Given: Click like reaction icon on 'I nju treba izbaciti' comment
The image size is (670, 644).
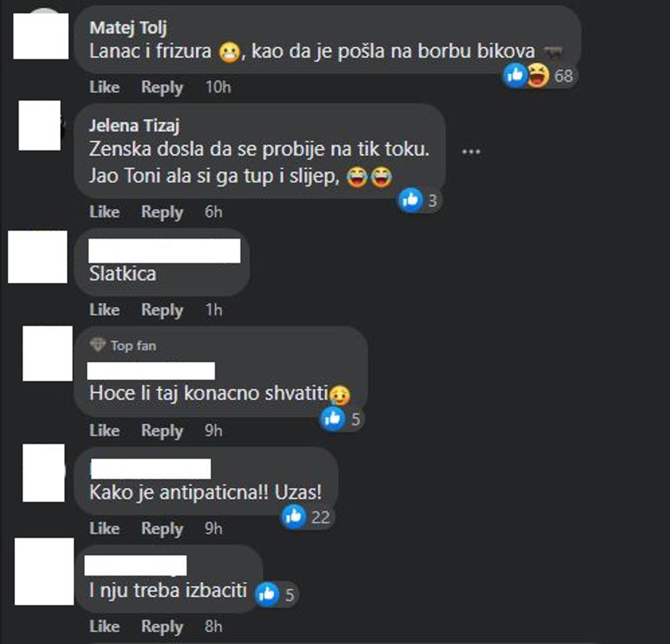Looking at the screenshot, I should pyautogui.click(x=267, y=594).
